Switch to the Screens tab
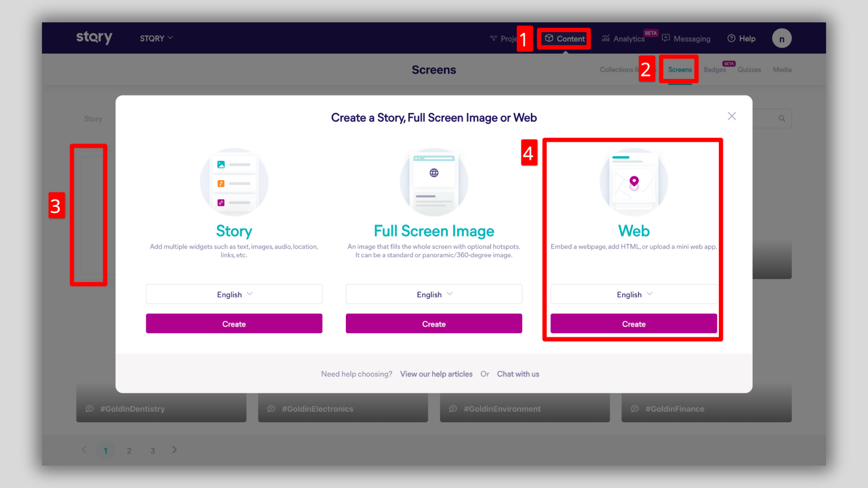This screenshot has width=868, height=488. click(x=679, y=70)
